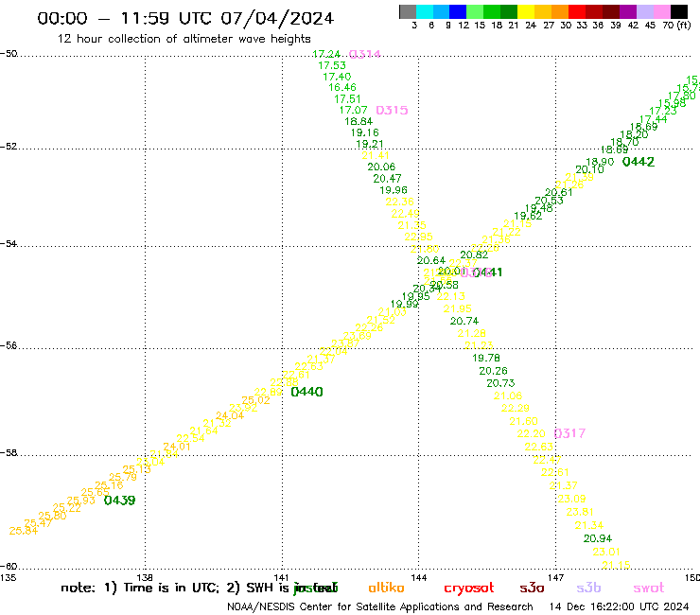Click the timestamp '14 Dec 16:22:00 UTC 2024'
Viewport: 700px width, 615px height.
619,607
